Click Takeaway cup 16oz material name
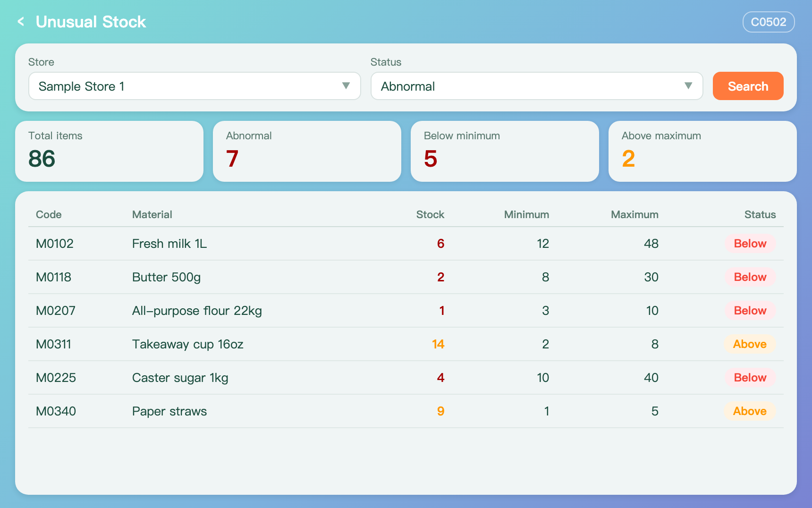Image resolution: width=812 pixels, height=508 pixels. [x=188, y=344]
